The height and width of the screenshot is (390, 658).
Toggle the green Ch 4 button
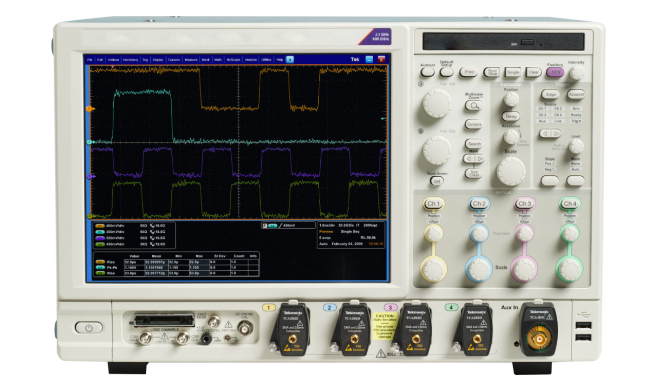click(569, 204)
